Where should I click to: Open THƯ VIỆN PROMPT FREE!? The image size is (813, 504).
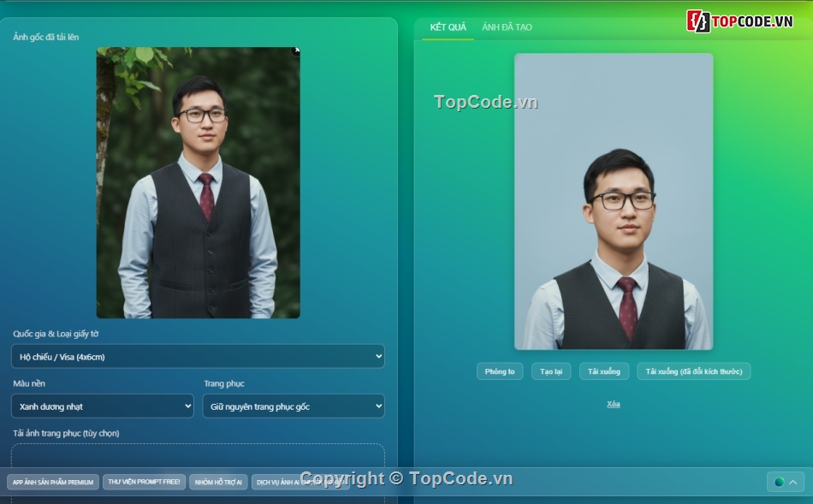coord(144,481)
